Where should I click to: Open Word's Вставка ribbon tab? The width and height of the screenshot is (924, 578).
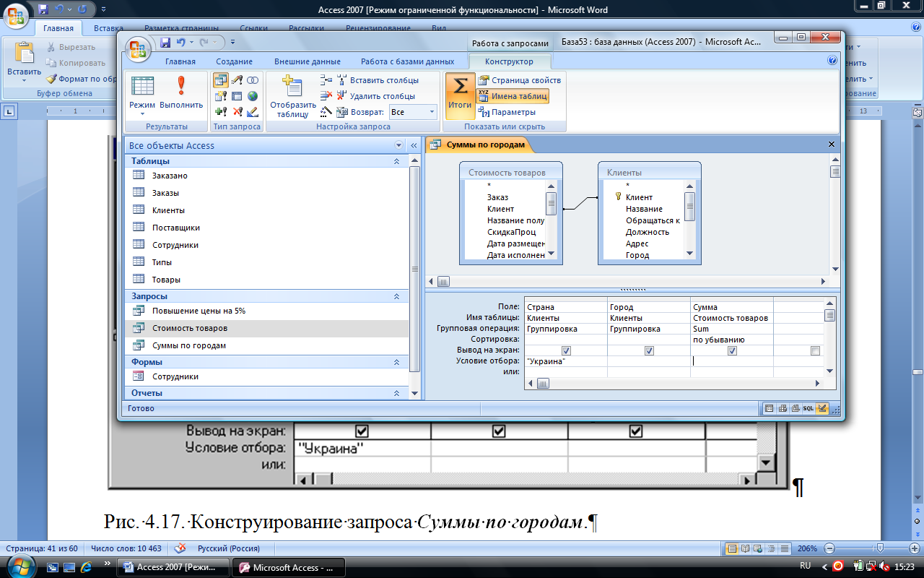click(x=108, y=28)
